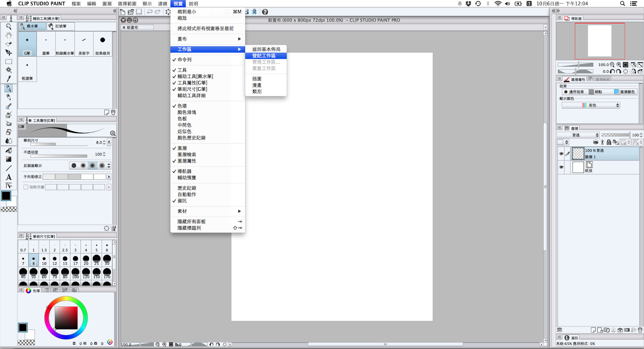Click help question mark icon
The width and height of the screenshot is (644, 349).
point(265,12)
